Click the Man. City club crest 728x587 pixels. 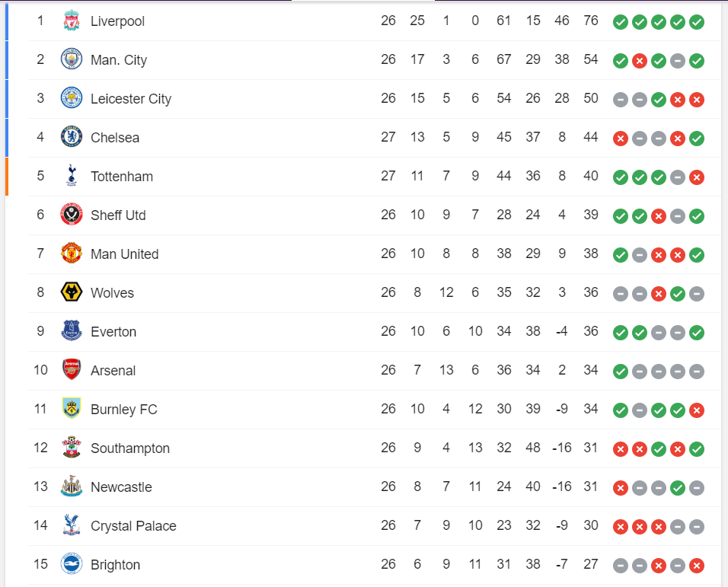coord(72,59)
